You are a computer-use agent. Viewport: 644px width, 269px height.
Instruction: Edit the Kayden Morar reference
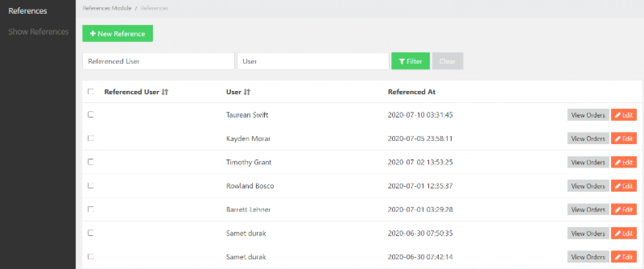(x=623, y=139)
